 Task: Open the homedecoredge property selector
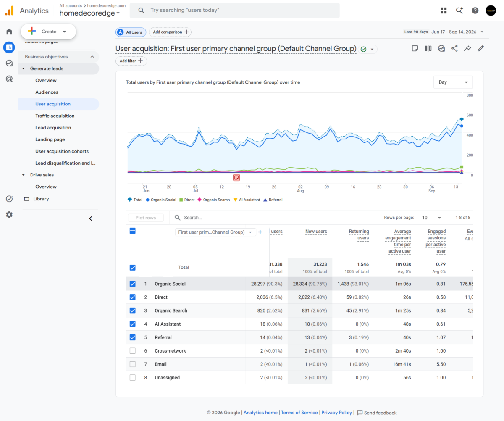(89, 13)
